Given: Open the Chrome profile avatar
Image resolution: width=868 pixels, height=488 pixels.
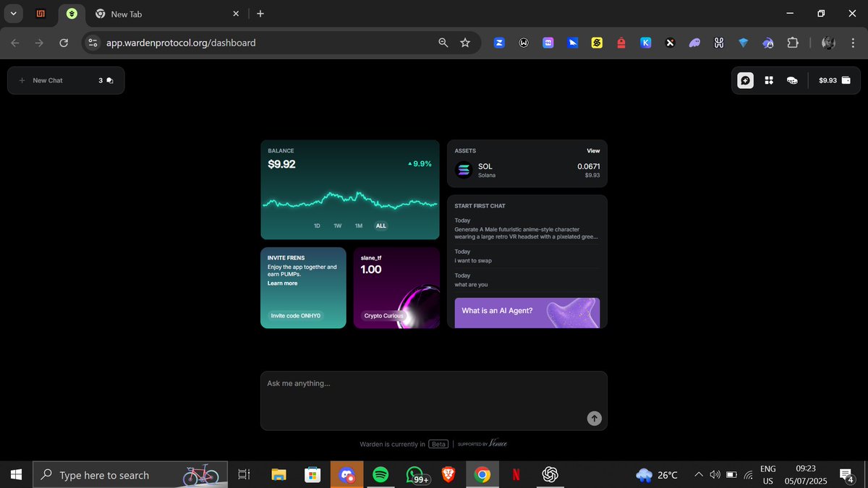Looking at the screenshot, I should pos(828,43).
